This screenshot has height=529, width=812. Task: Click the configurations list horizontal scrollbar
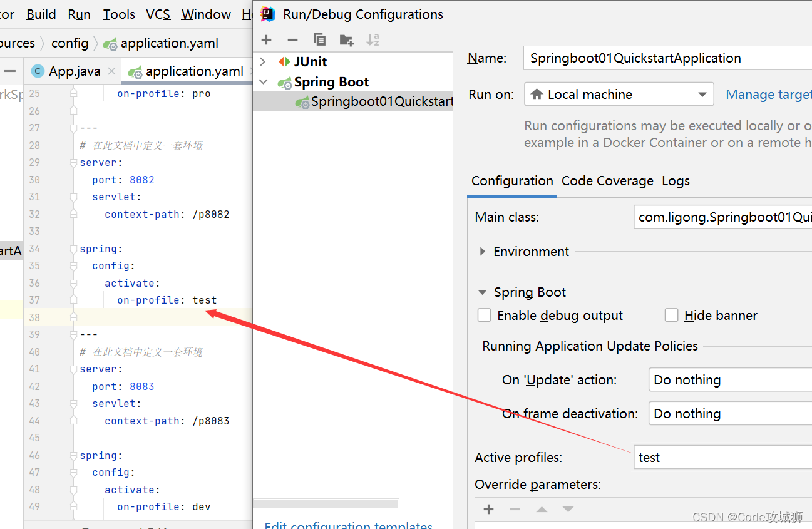pyautogui.click(x=326, y=503)
